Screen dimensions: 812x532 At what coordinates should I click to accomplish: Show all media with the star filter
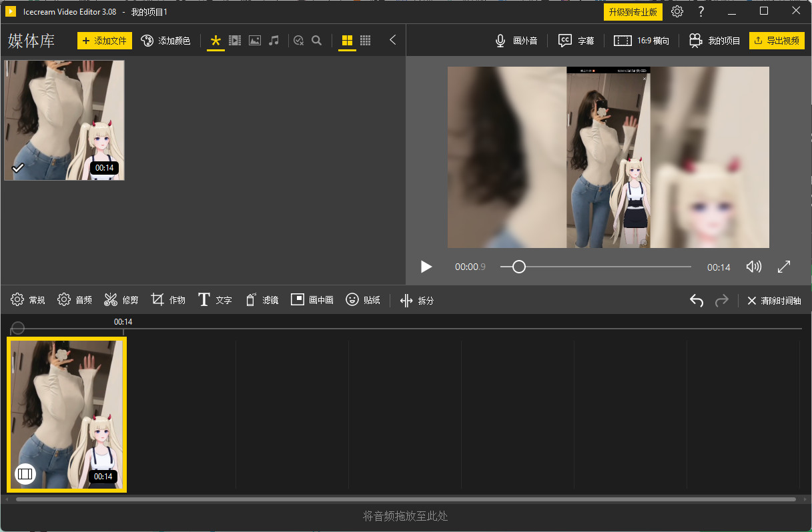[216, 41]
